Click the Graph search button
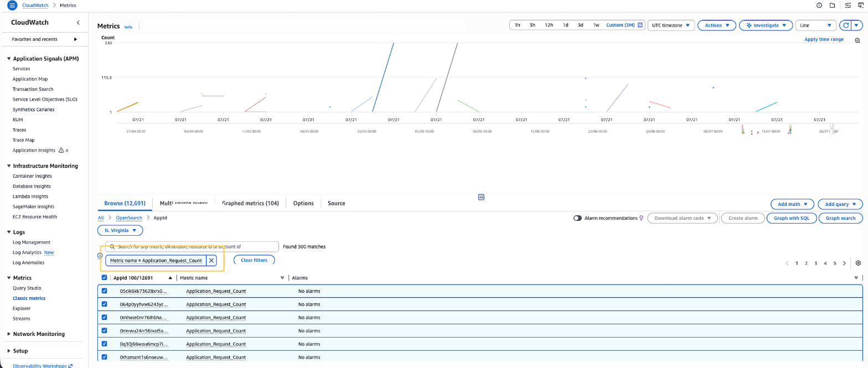The image size is (868, 368). pos(841,218)
